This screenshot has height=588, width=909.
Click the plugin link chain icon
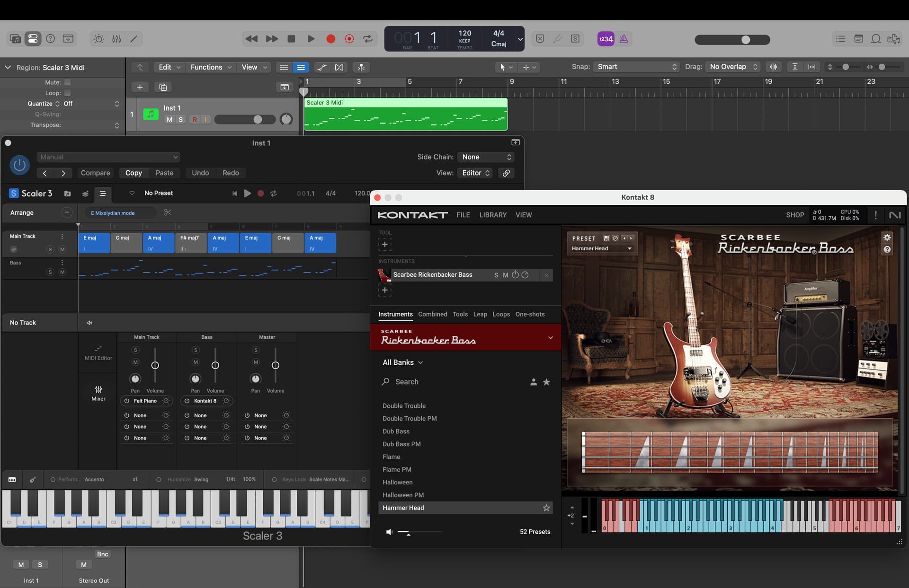coord(506,173)
